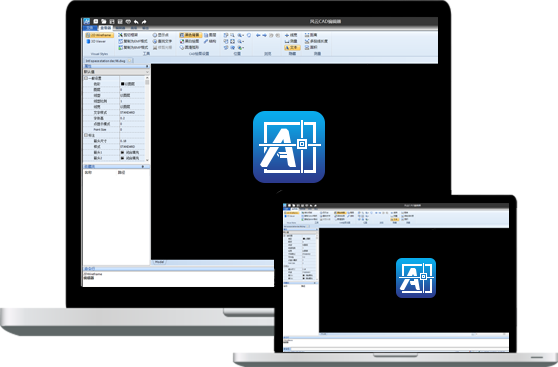Open the default value combo box in properties
The height and width of the screenshot is (367, 558).
tap(116, 72)
